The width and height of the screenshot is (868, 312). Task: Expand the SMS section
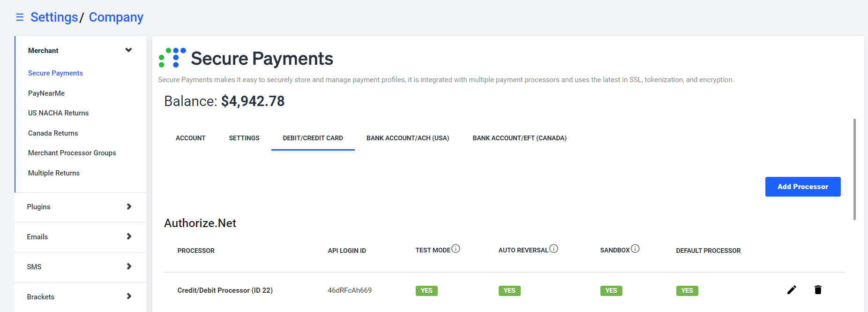(x=80, y=267)
